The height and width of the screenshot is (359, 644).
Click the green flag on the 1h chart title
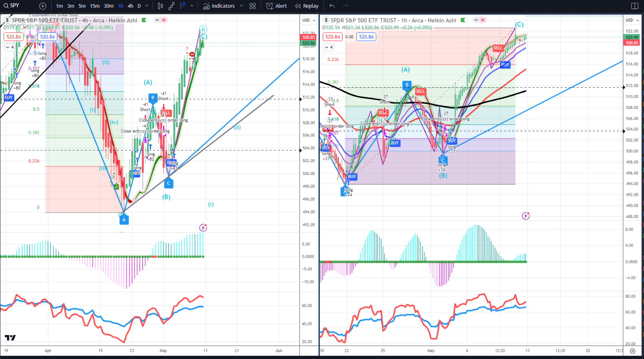(463, 20)
